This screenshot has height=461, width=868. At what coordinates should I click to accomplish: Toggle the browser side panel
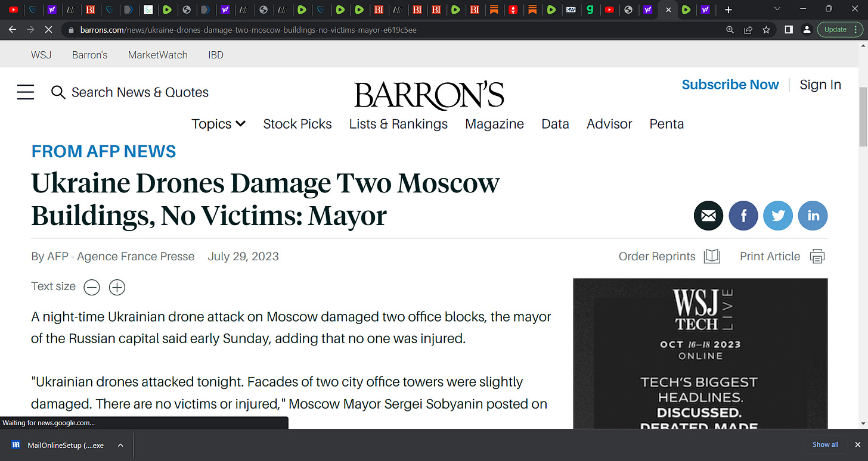(789, 29)
